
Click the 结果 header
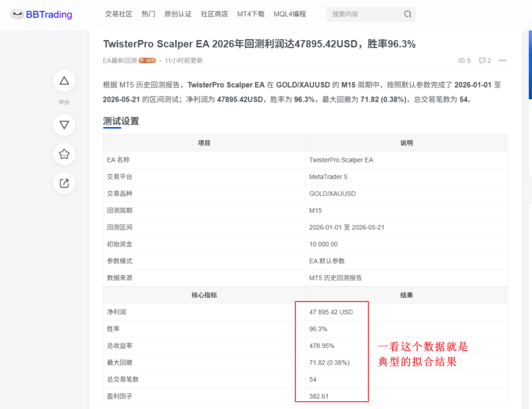pyautogui.click(x=406, y=295)
